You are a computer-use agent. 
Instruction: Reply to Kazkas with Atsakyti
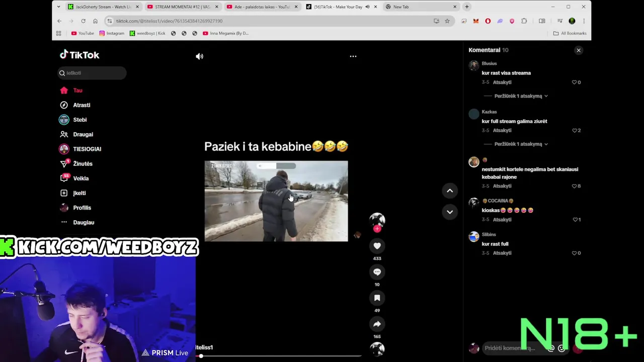click(x=502, y=131)
